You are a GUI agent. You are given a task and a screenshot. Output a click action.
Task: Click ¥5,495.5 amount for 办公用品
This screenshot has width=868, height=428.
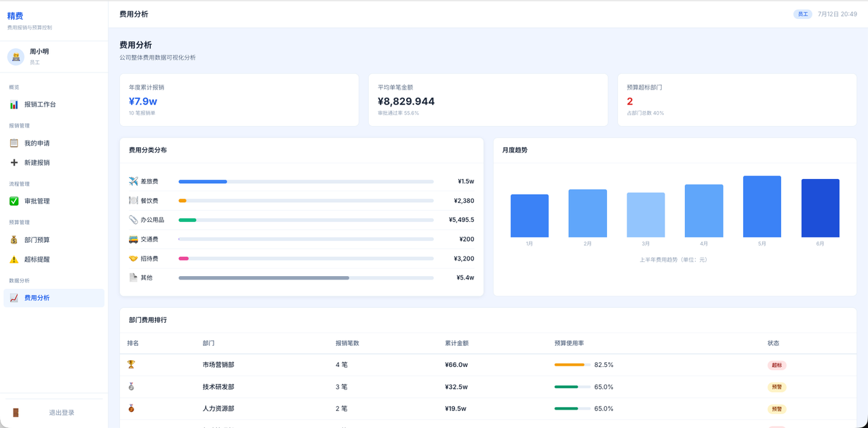pyautogui.click(x=461, y=220)
